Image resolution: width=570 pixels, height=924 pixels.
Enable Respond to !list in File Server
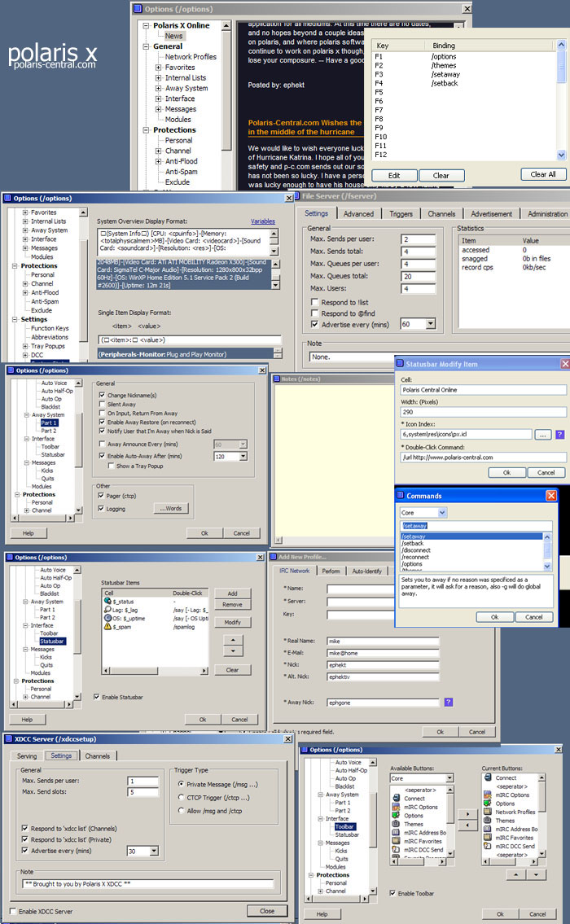[x=315, y=302]
